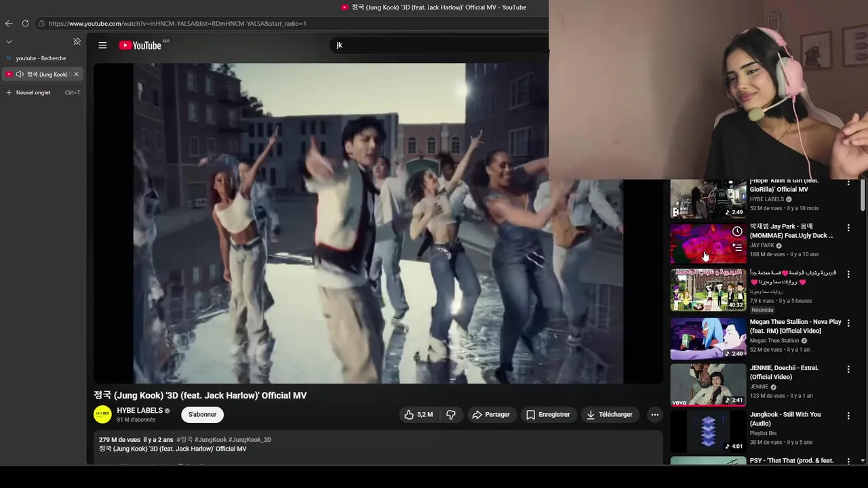Go back using the browser back arrow
Viewport: 868px width, 488px height.
coord(9,23)
